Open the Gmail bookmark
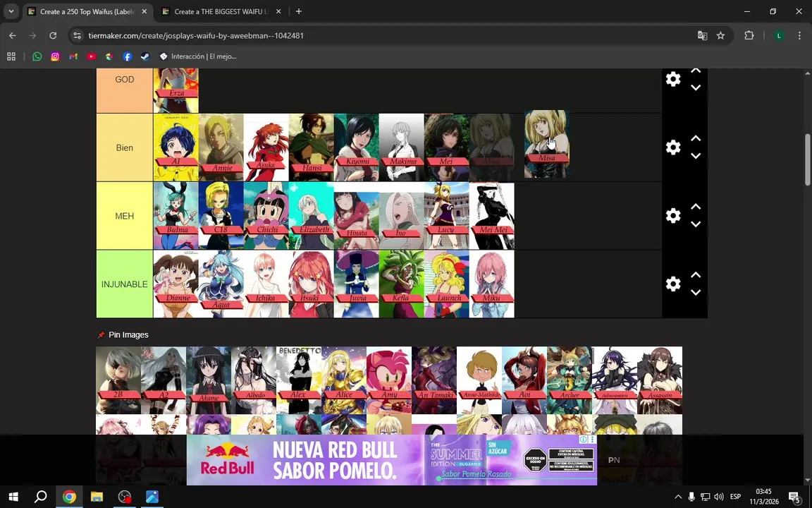Screen dimensions: 812x508 click(x=73, y=56)
